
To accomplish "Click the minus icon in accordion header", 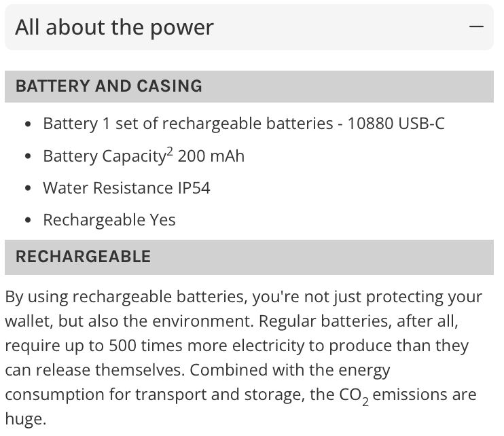I will click(476, 26).
